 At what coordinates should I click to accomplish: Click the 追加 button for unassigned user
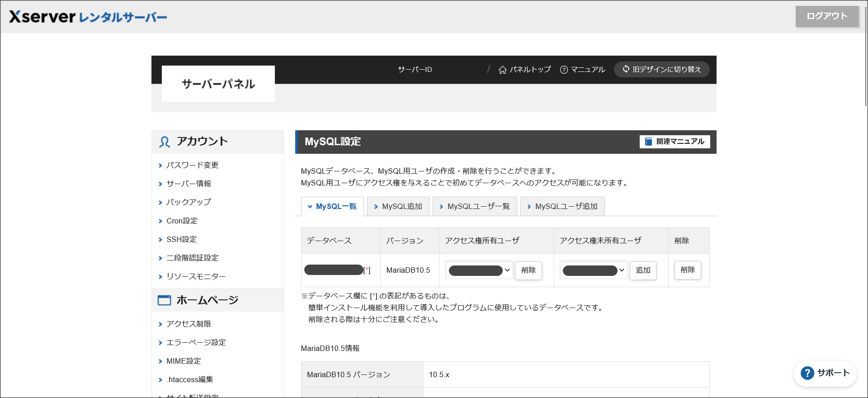(643, 270)
